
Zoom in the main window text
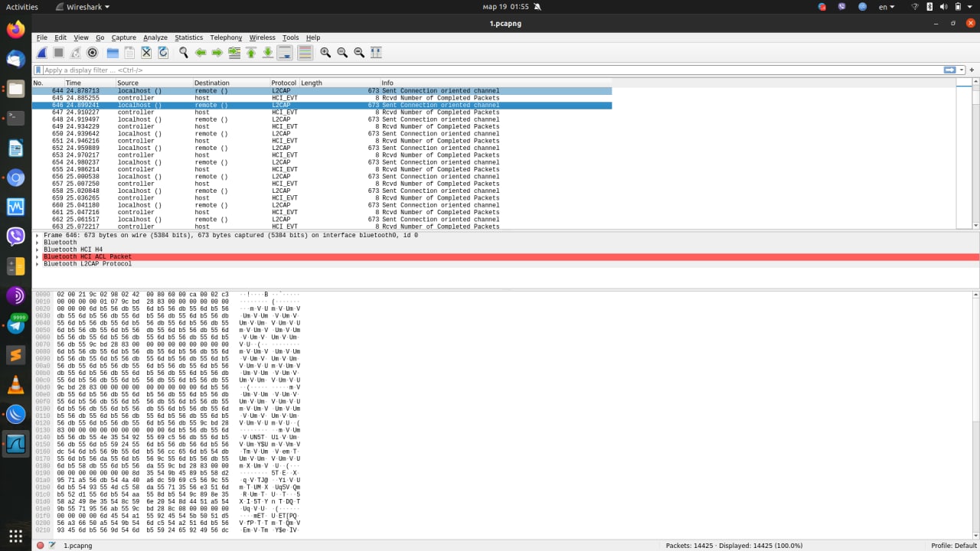(325, 53)
